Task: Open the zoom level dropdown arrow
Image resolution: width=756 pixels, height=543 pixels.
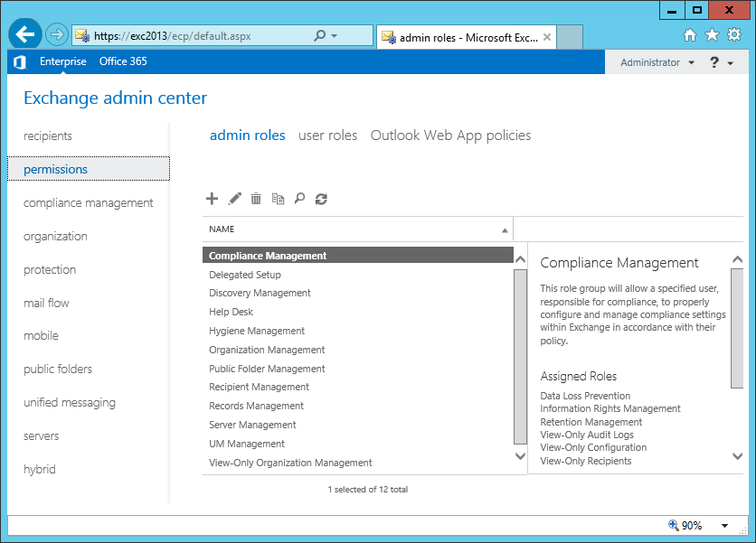Action: [724, 526]
